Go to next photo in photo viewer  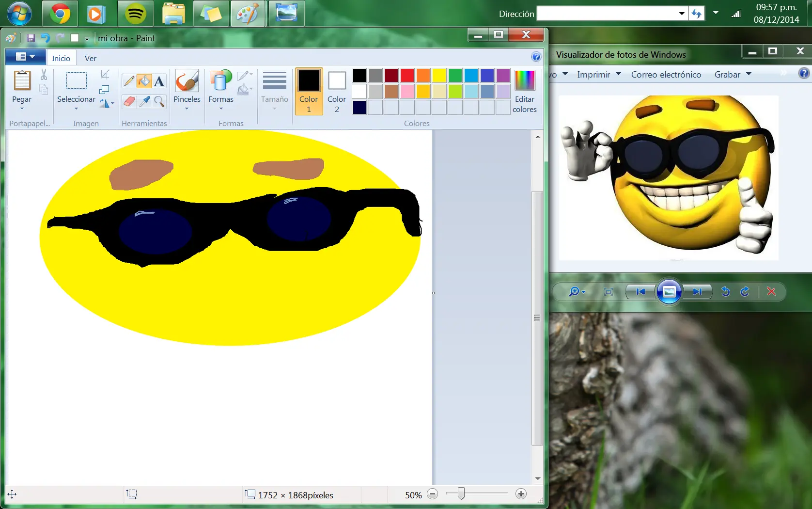(x=697, y=291)
